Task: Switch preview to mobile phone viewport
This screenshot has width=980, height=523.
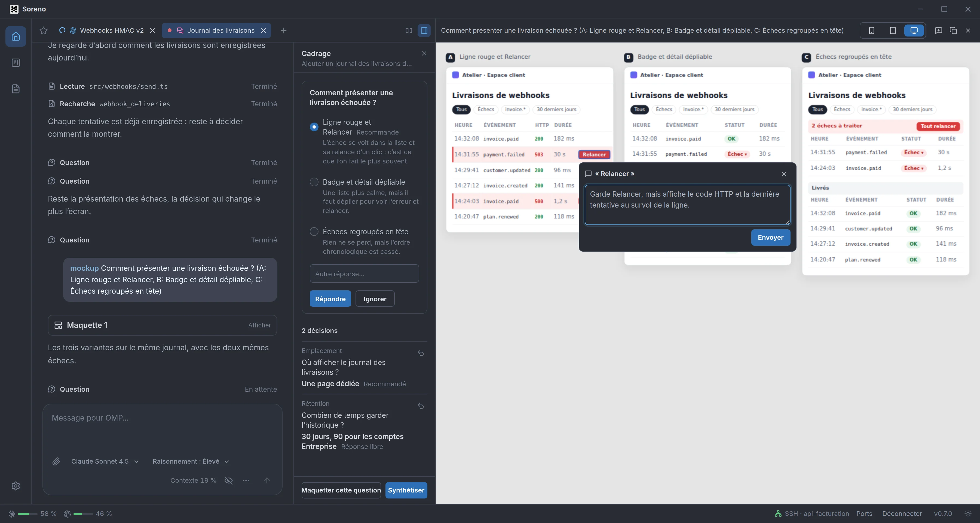Action: pyautogui.click(x=871, y=31)
